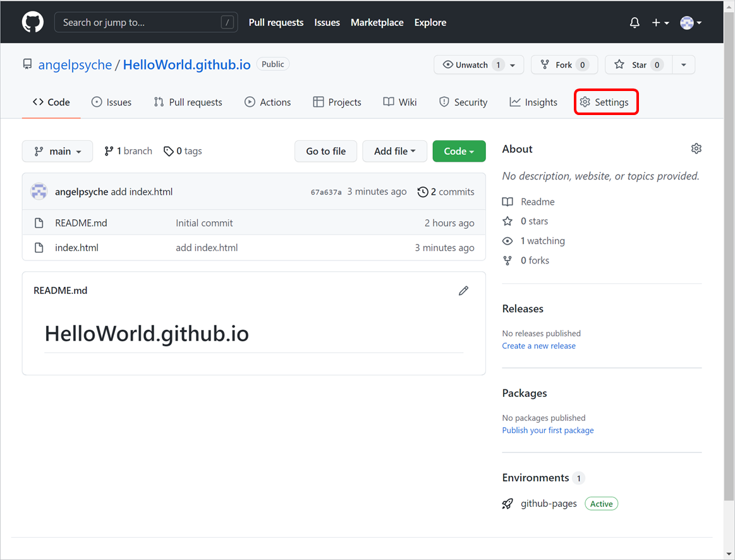Switch to the Security tab
The width and height of the screenshot is (735, 560).
pos(463,102)
